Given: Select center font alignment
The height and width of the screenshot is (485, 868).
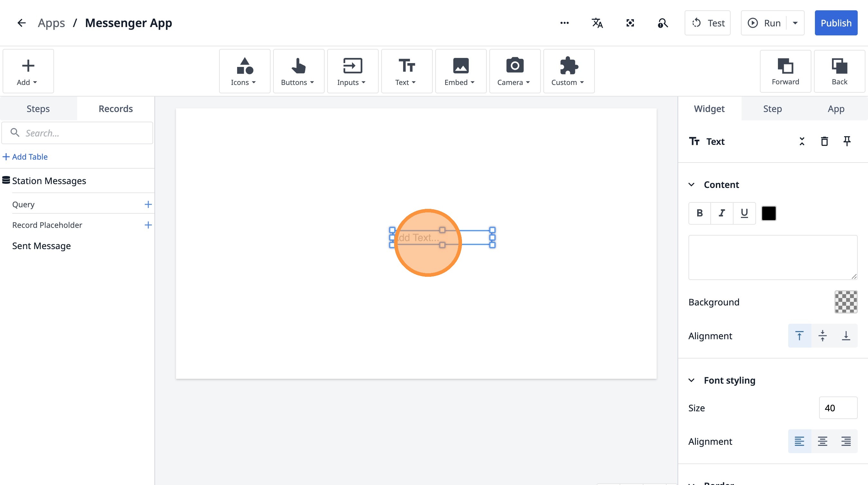Looking at the screenshot, I should 823,441.
